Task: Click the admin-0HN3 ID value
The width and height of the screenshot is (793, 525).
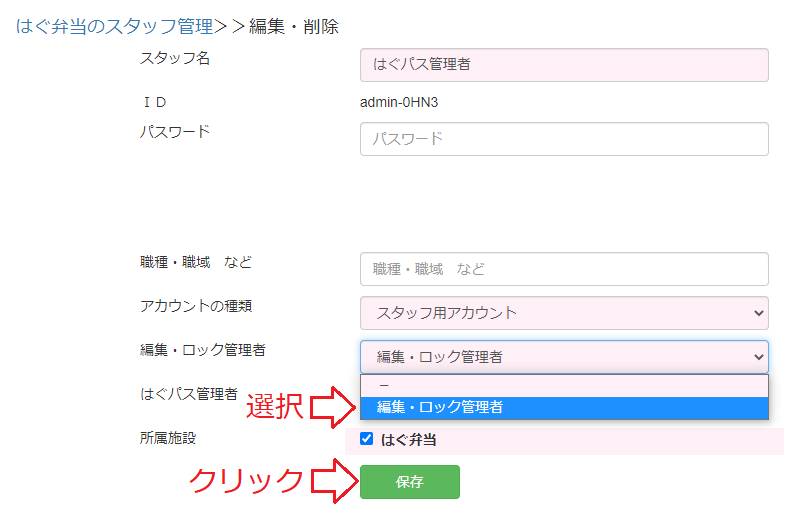Action: pyautogui.click(x=399, y=102)
